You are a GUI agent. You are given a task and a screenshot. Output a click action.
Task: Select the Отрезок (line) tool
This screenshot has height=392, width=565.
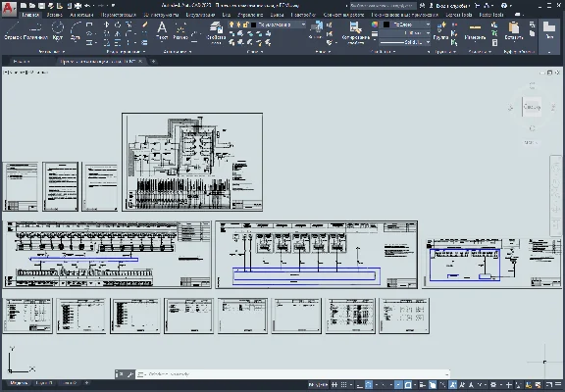[14, 31]
